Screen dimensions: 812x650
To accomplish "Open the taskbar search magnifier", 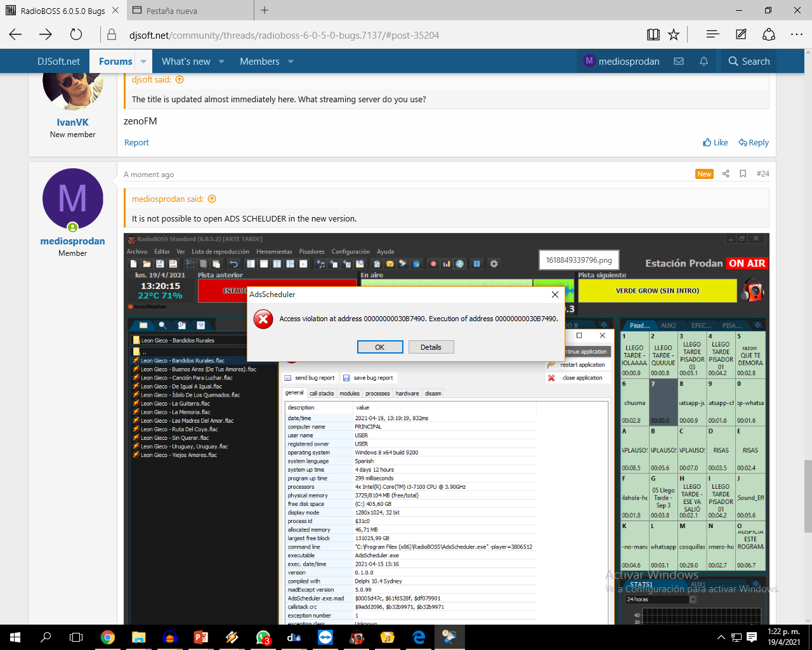I will [46, 637].
